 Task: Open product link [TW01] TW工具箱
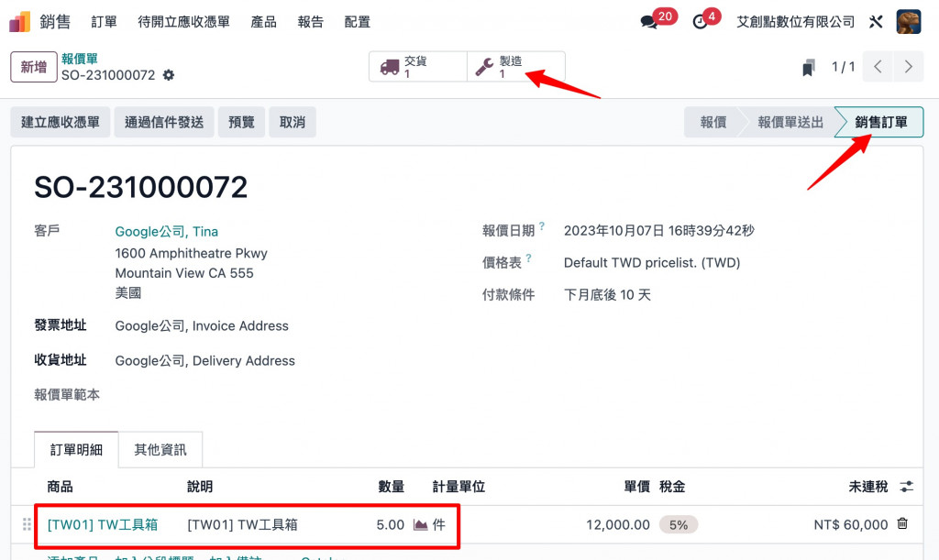click(103, 524)
